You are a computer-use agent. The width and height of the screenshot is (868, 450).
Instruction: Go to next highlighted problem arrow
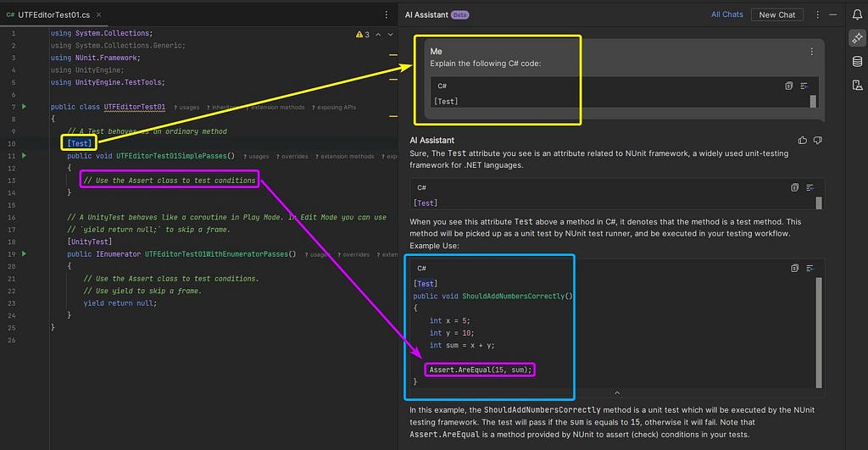click(x=390, y=34)
